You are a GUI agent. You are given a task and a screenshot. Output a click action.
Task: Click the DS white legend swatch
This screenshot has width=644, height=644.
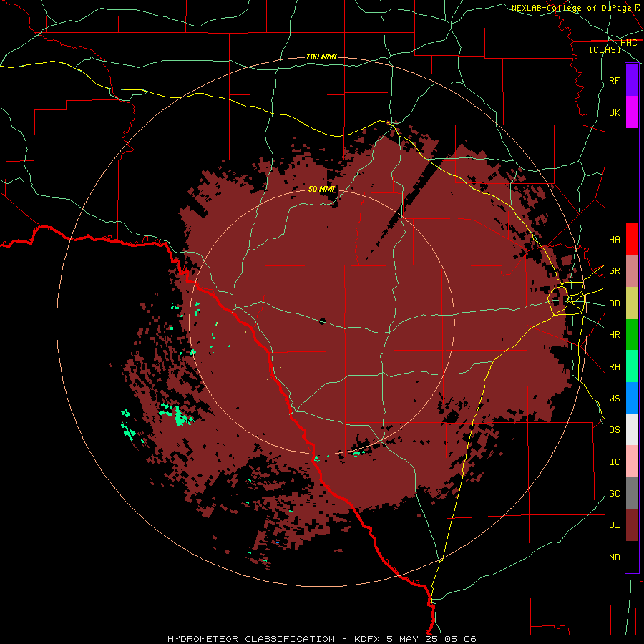632,429
